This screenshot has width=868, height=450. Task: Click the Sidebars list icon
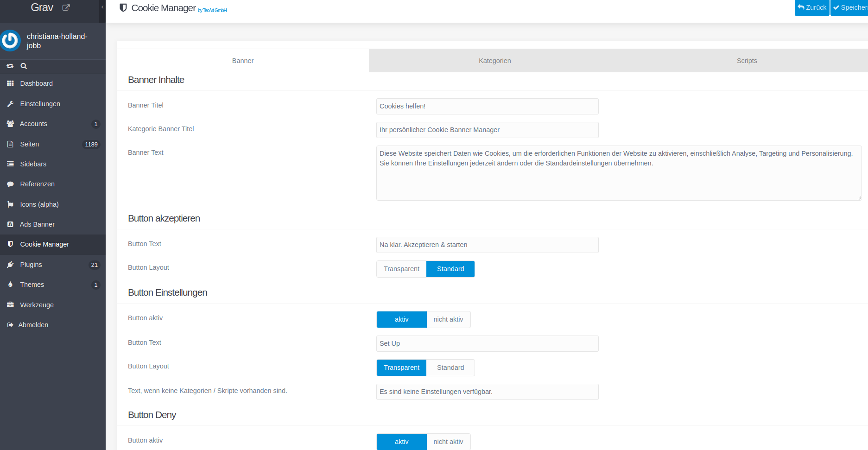click(x=10, y=164)
